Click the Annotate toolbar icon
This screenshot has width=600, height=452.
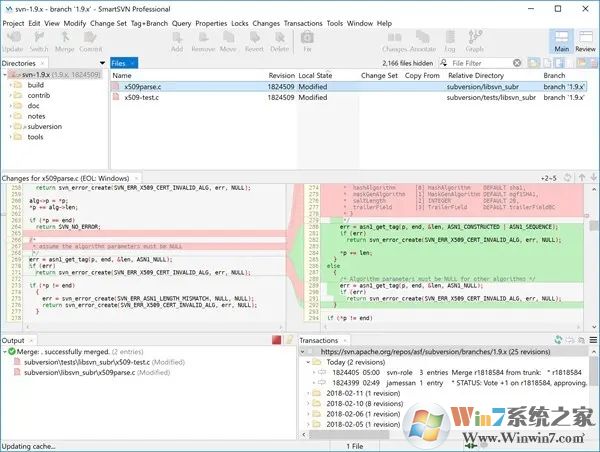click(x=420, y=41)
